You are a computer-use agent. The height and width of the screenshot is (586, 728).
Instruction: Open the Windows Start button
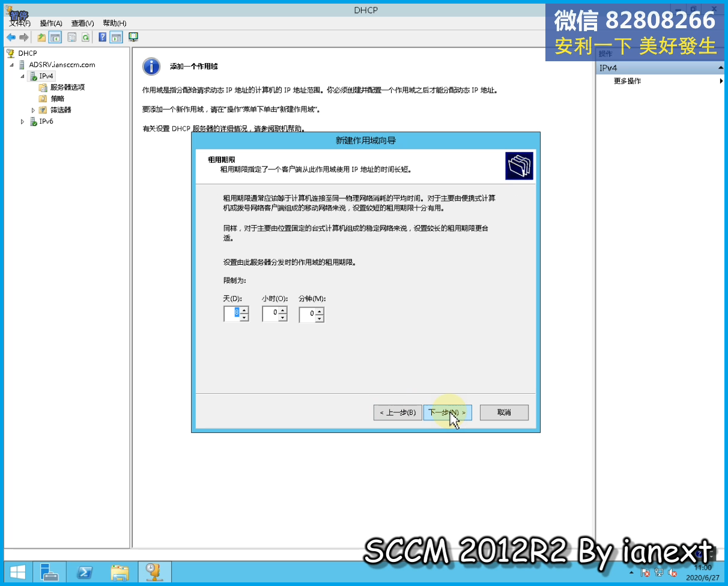click(x=17, y=572)
